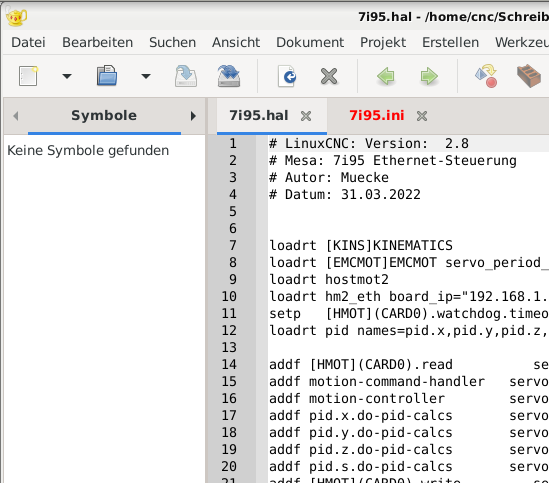Screen dimensions: 549x483
Task: Switch sidebar tabs with right arrow
Action: click(193, 116)
